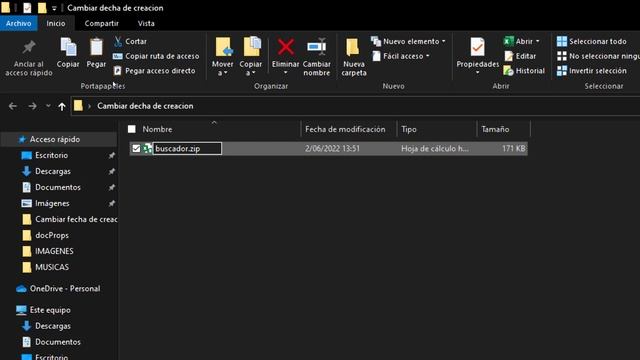Click the buscador.zip rename text field
Screen dimensions: 640x360
point(187,149)
